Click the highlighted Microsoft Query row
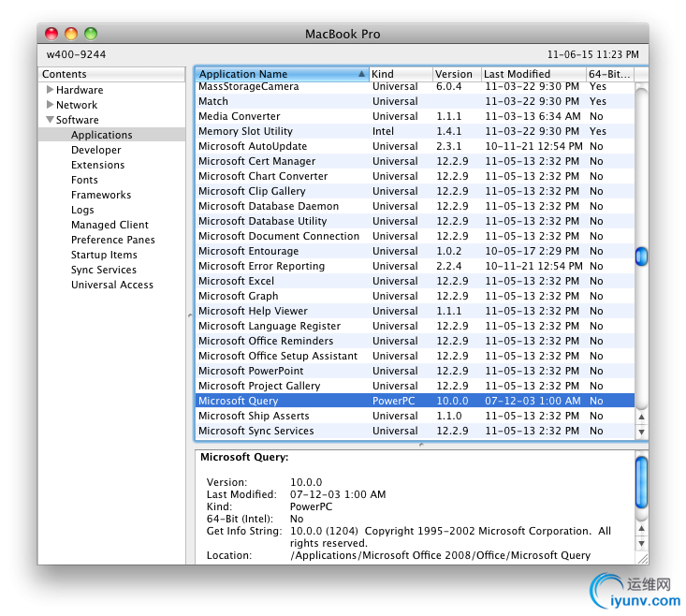This screenshot has height=616, width=686. pyautogui.click(x=415, y=401)
